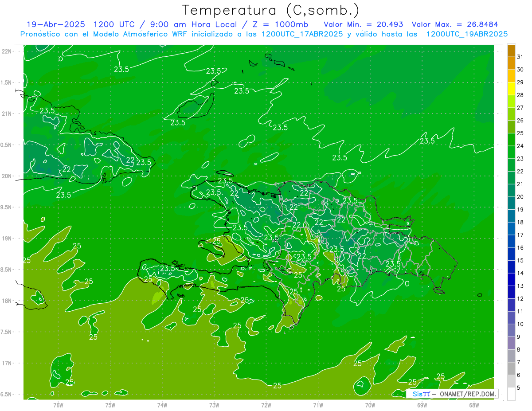This screenshot has width=532, height=411.
Task: Click 'Pronóstico con el Modelo Atmósferico WRF' text
Action: coord(104,34)
